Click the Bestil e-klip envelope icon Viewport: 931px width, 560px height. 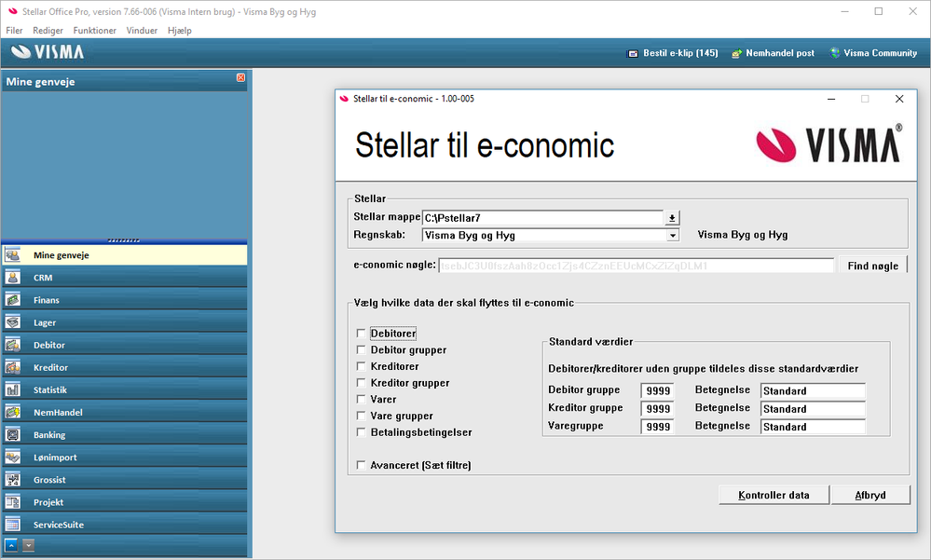[x=633, y=53]
